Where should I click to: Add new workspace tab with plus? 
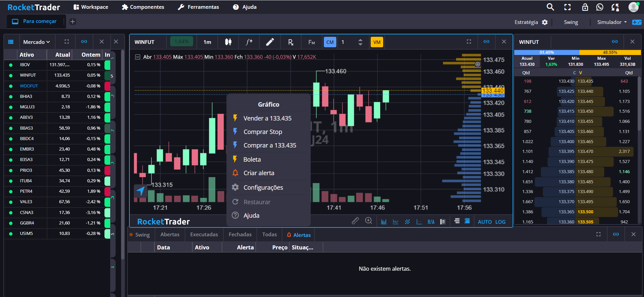tap(72, 22)
